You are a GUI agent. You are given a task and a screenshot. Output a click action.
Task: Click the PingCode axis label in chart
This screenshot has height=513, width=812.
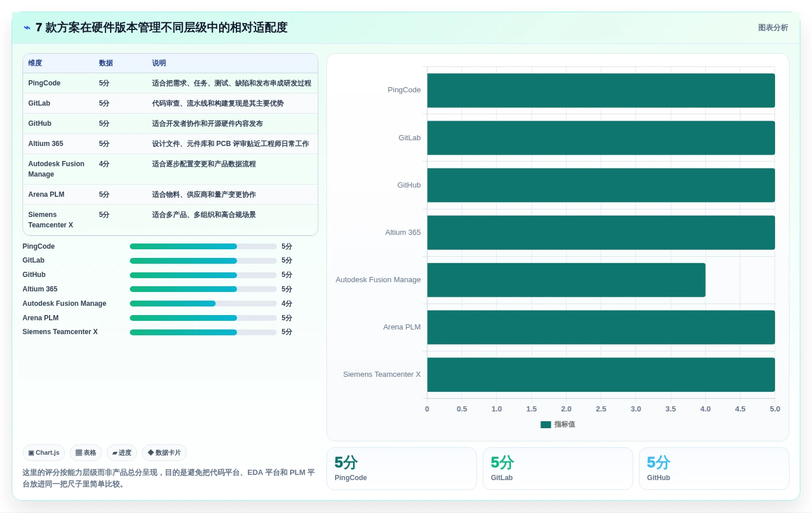point(404,90)
